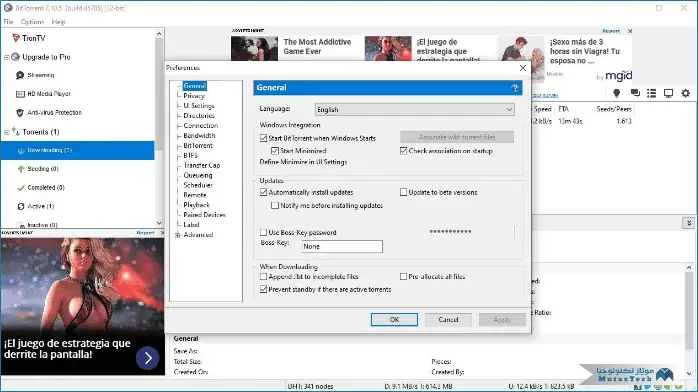Select Paired Devices in preferences tree
The image size is (698, 392).
pos(204,214)
